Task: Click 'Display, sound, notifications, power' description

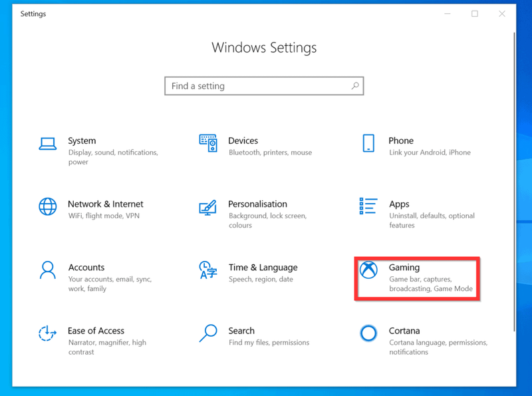Action: 113,157
